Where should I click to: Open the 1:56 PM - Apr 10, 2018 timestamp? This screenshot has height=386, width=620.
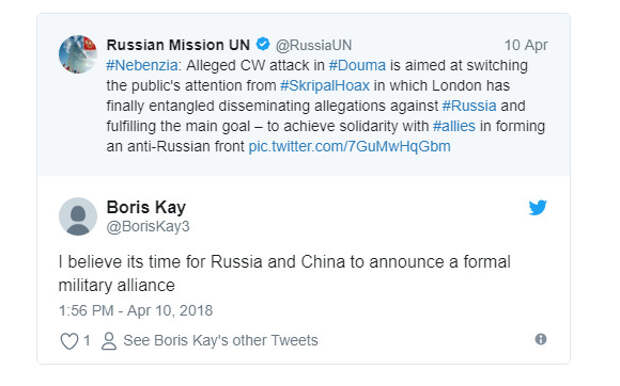(x=136, y=310)
